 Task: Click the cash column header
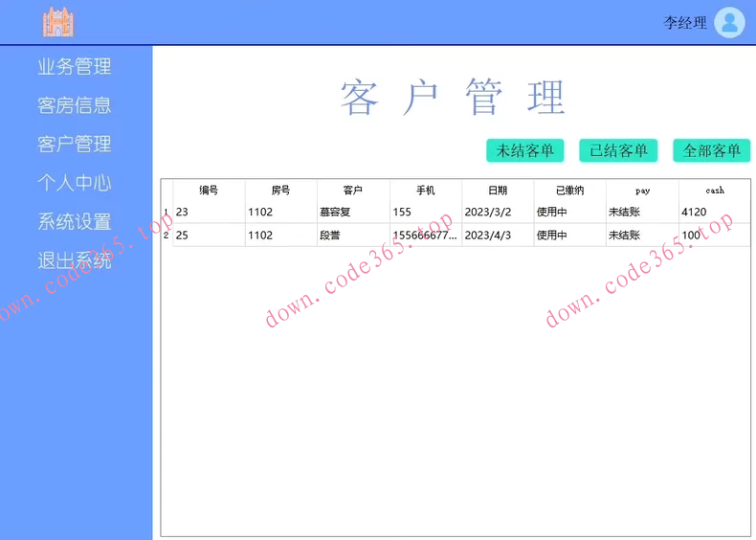(715, 191)
